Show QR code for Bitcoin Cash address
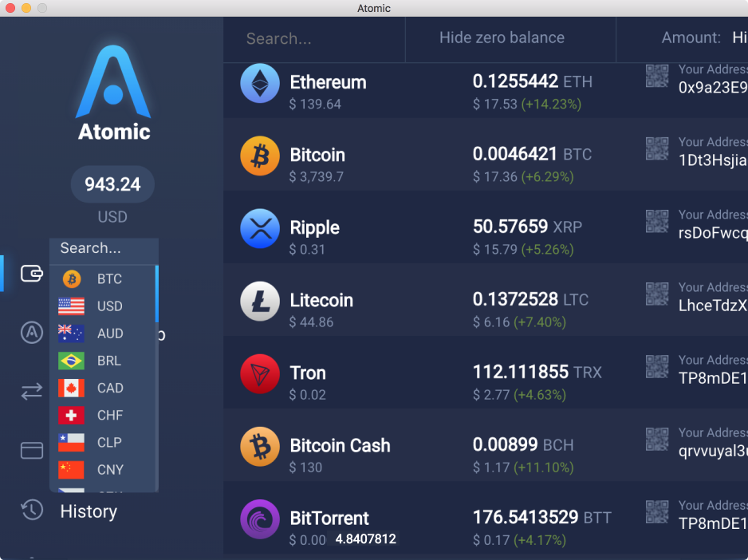 tap(657, 439)
